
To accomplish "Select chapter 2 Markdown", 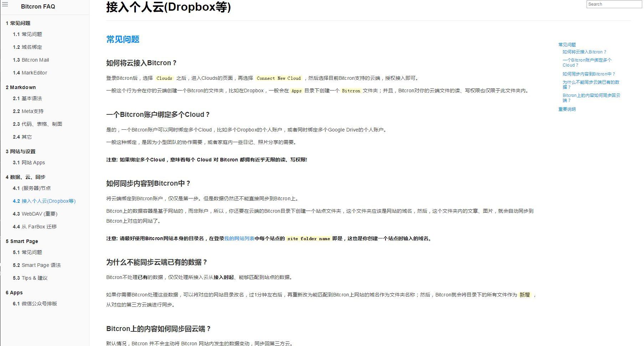I will (x=21, y=87).
